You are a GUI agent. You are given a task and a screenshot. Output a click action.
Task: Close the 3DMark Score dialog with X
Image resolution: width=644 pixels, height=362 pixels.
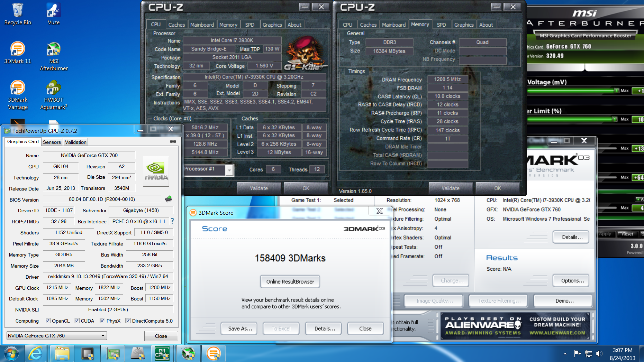click(x=379, y=211)
